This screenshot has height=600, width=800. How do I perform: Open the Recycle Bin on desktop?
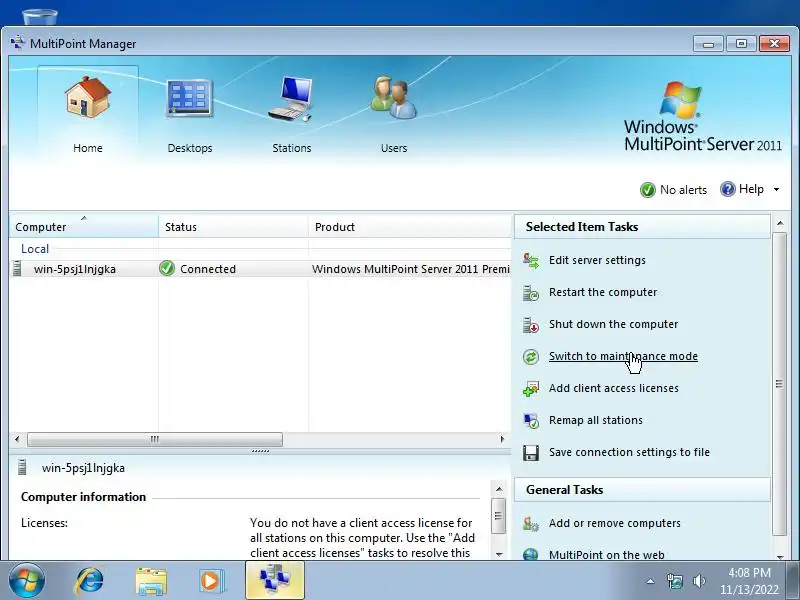click(40, 16)
